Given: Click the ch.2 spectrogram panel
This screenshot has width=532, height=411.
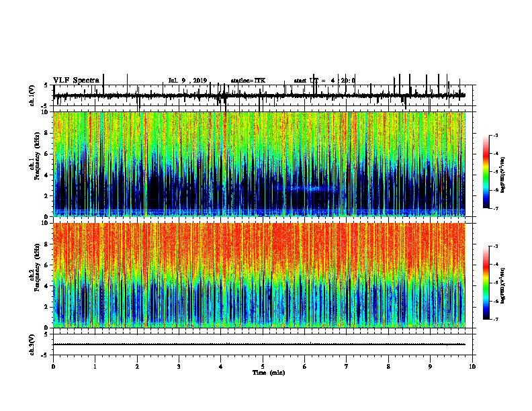Looking at the screenshot, I should tap(259, 275).
